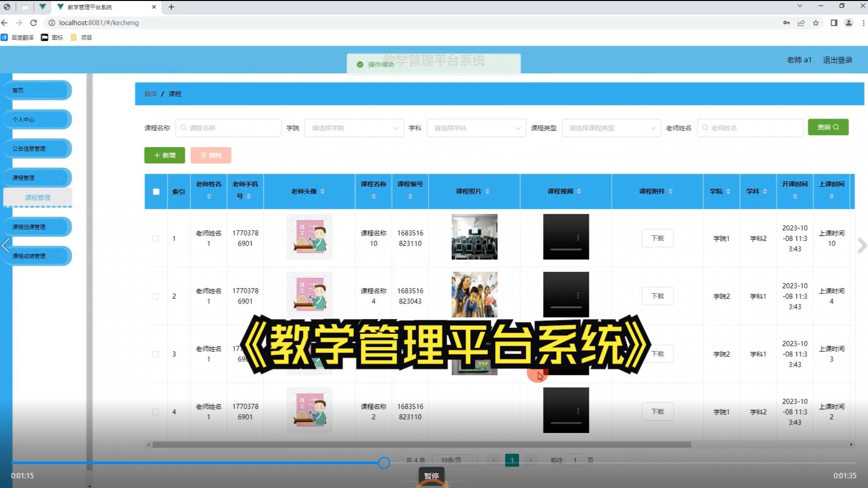Click the 新增 button
The image size is (868, 488).
click(165, 155)
